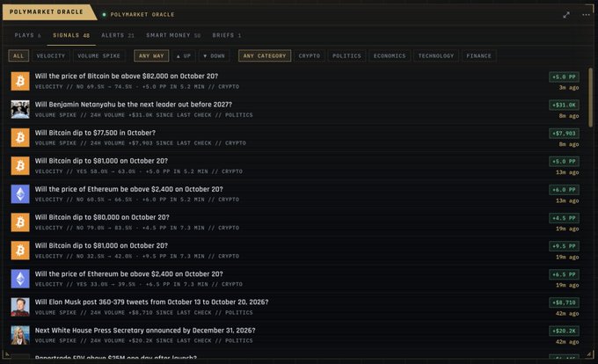598x364 pixels.
Task: Select the Any Category filter
Action: [x=265, y=56]
